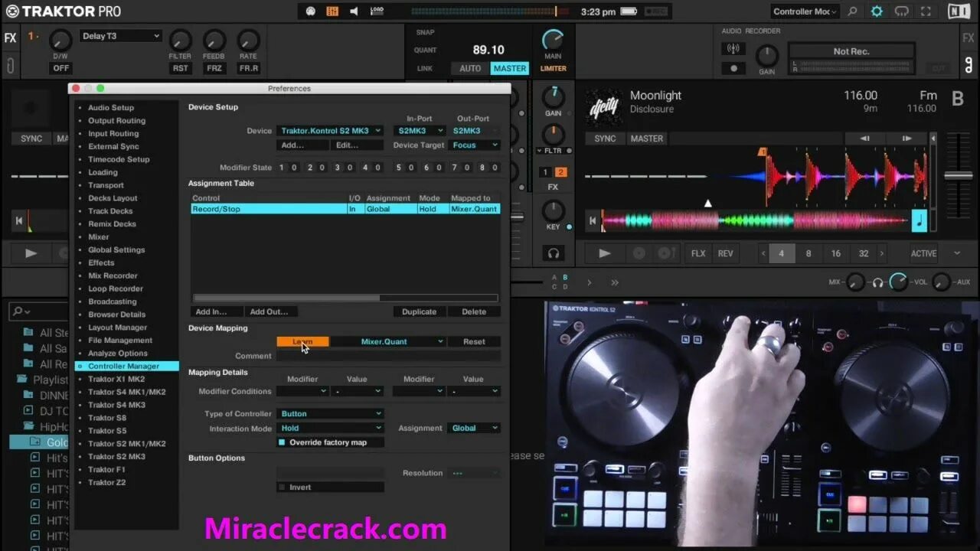Click the record dot button in Audio Recorder
Screen dimensions: 980x551
pyautogui.click(x=733, y=68)
